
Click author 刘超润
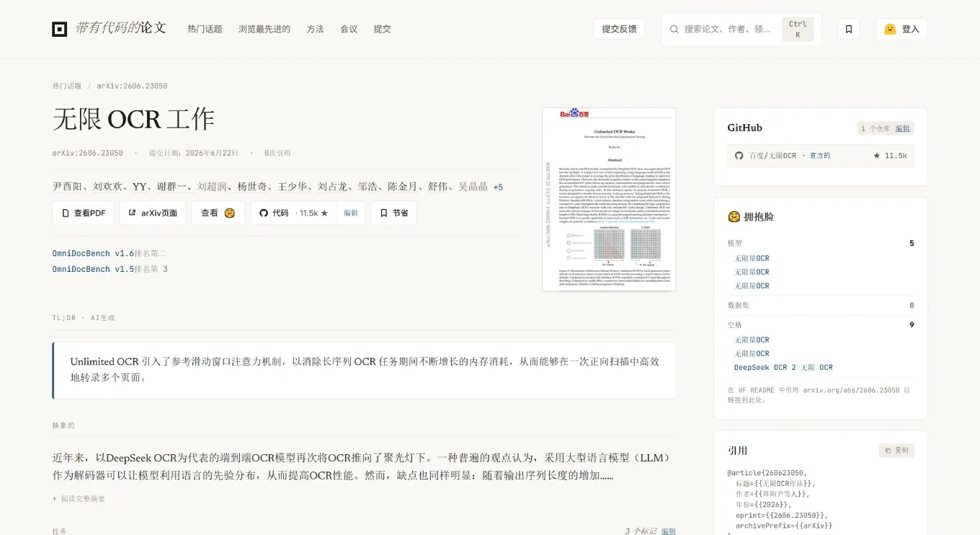pos(213,187)
